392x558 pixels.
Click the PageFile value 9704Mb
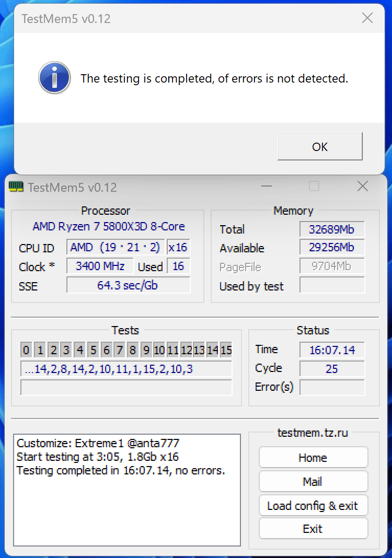(332, 266)
